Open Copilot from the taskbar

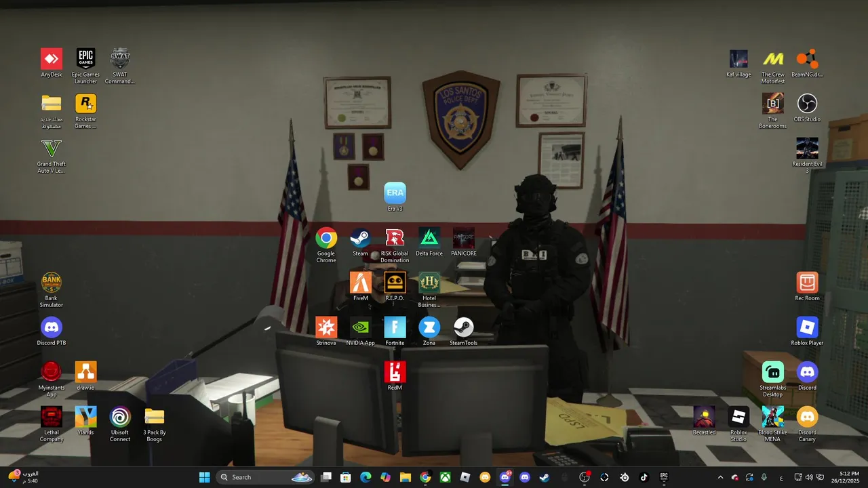coord(385,477)
